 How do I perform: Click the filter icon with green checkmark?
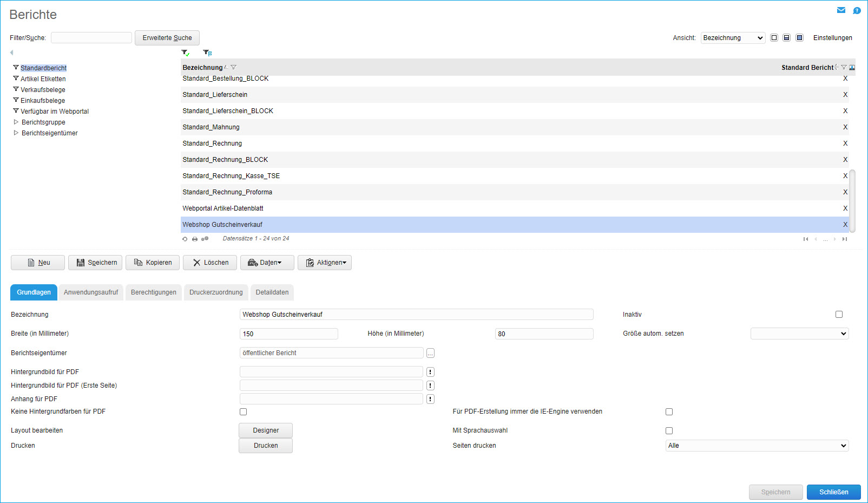point(186,53)
